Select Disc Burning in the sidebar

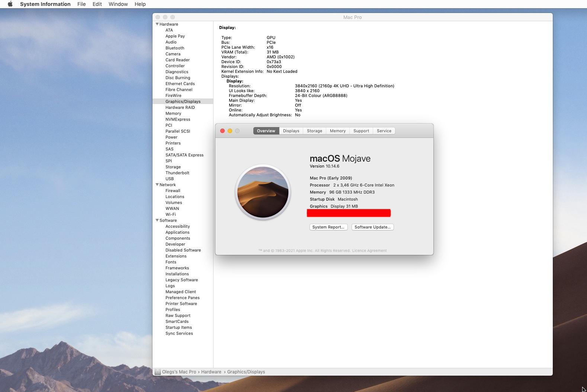pos(178,78)
